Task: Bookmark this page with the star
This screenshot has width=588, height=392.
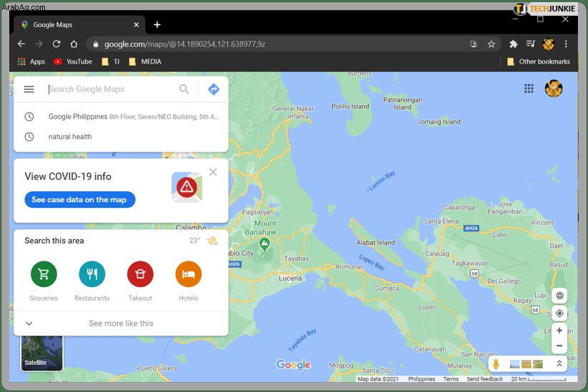Action: 492,44
